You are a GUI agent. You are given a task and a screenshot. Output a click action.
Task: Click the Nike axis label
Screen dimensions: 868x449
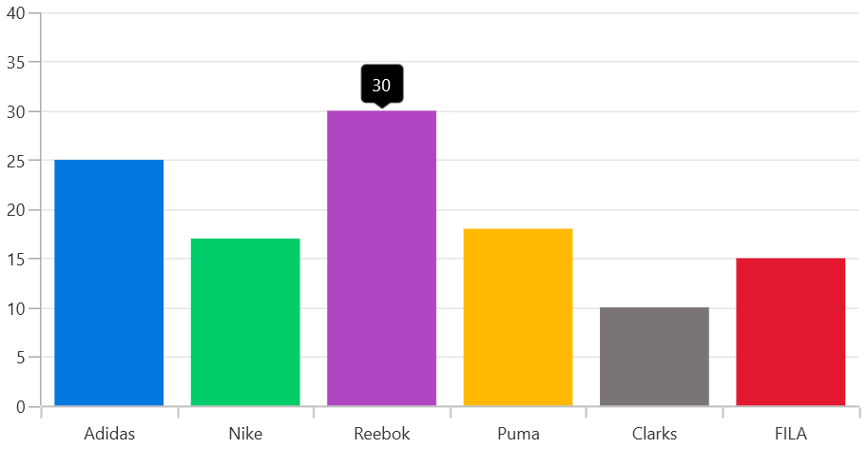click(x=245, y=434)
